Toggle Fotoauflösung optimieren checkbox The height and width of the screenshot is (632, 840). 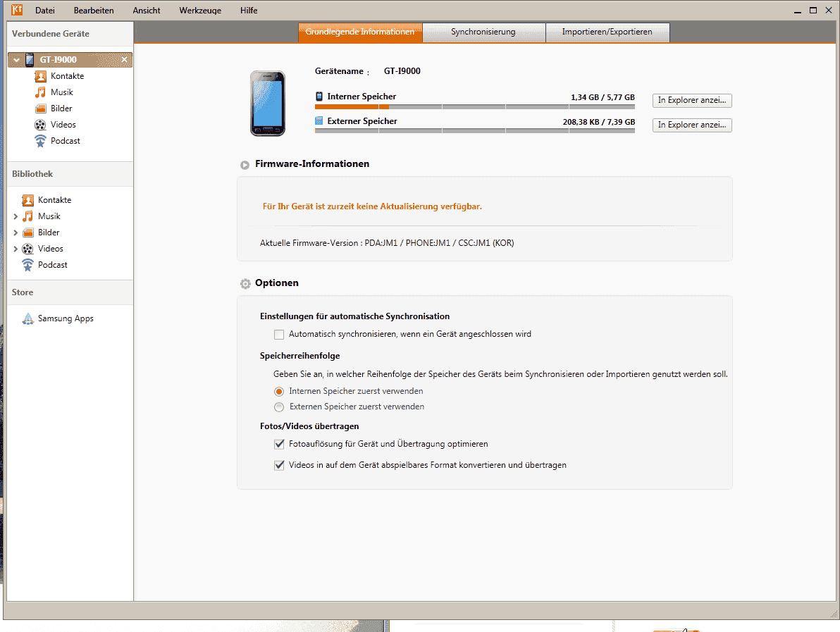tap(279, 444)
